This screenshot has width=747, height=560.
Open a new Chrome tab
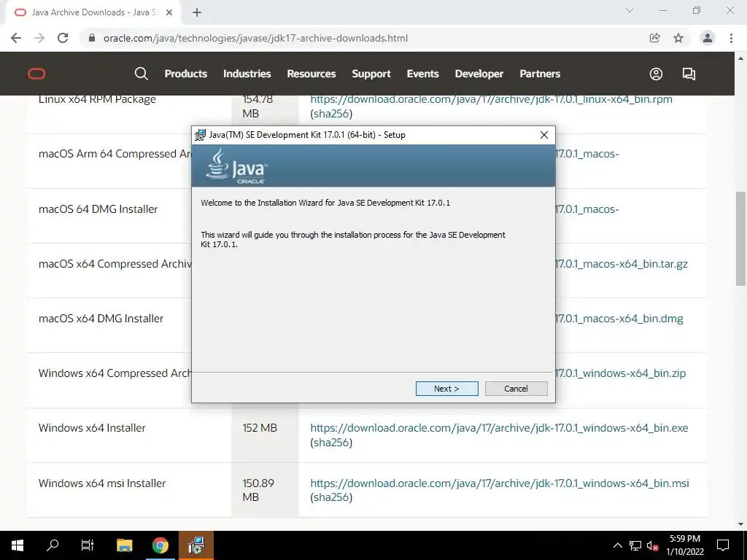(197, 12)
